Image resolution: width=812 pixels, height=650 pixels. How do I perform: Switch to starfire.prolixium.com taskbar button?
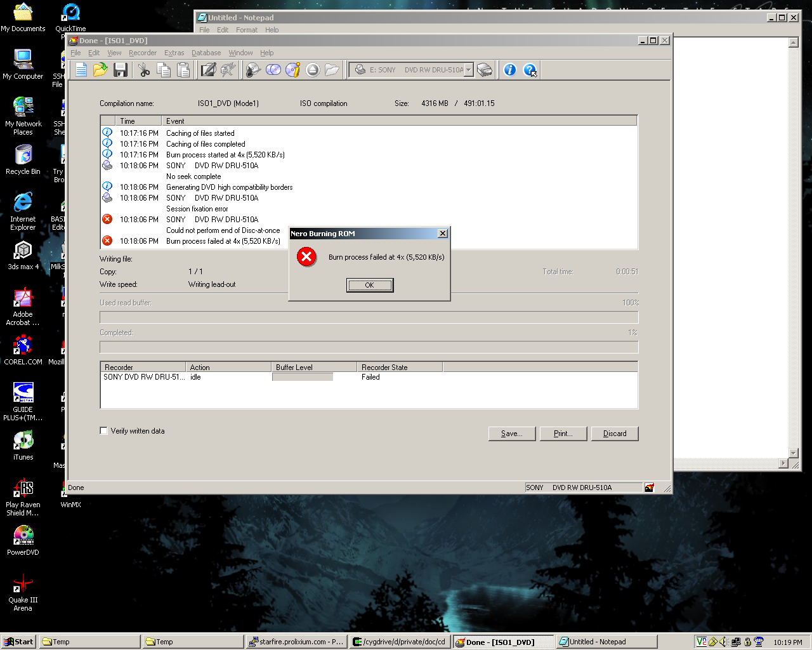click(296, 642)
